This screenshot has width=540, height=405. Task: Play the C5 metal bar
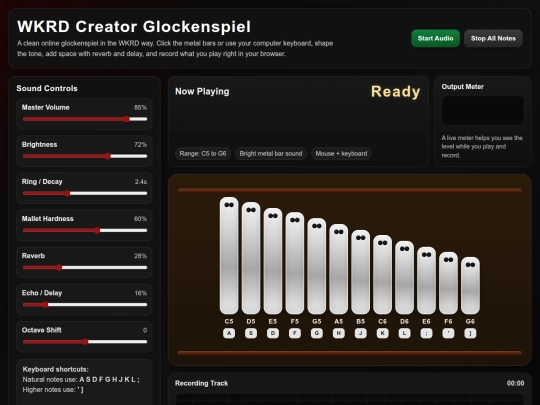[229, 256]
